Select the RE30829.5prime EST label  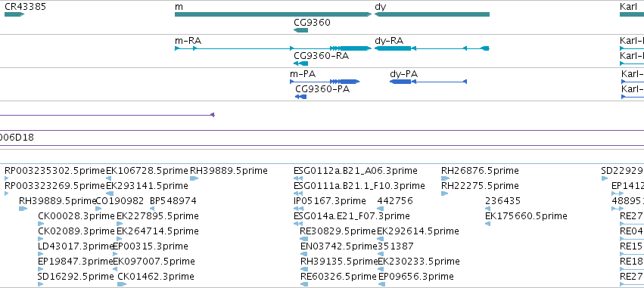coord(338,231)
